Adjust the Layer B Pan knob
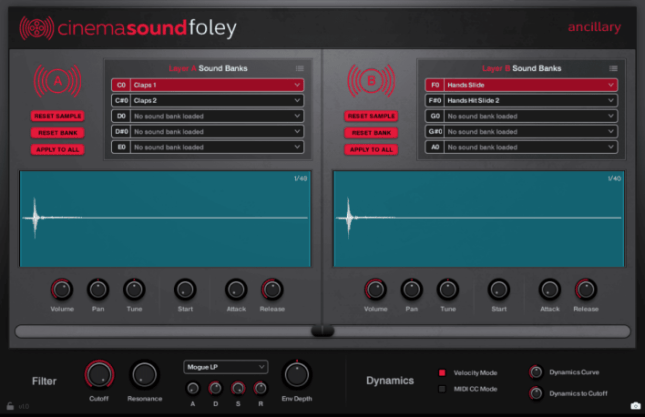Image resolution: width=645 pixels, height=417 pixels. pyautogui.click(x=412, y=290)
